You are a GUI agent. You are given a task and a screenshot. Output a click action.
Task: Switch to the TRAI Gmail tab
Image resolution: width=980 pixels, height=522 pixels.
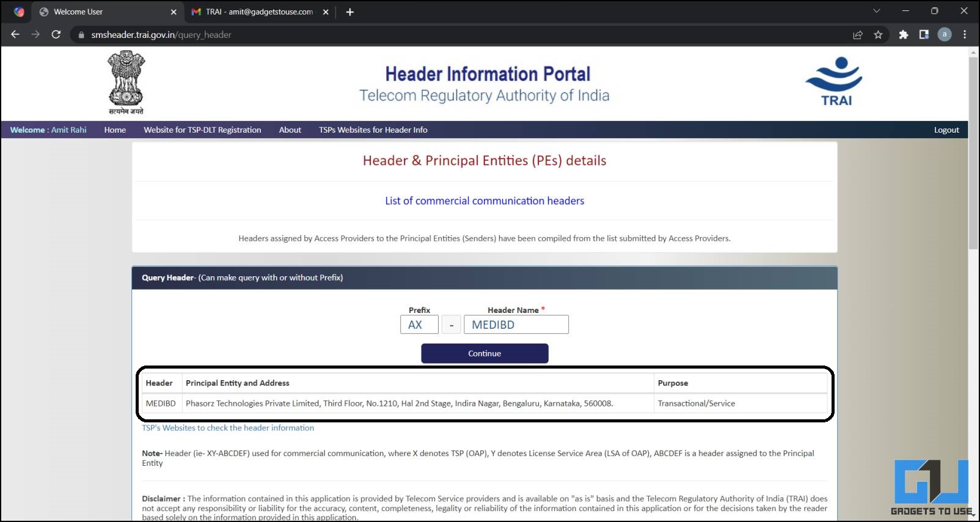point(260,12)
